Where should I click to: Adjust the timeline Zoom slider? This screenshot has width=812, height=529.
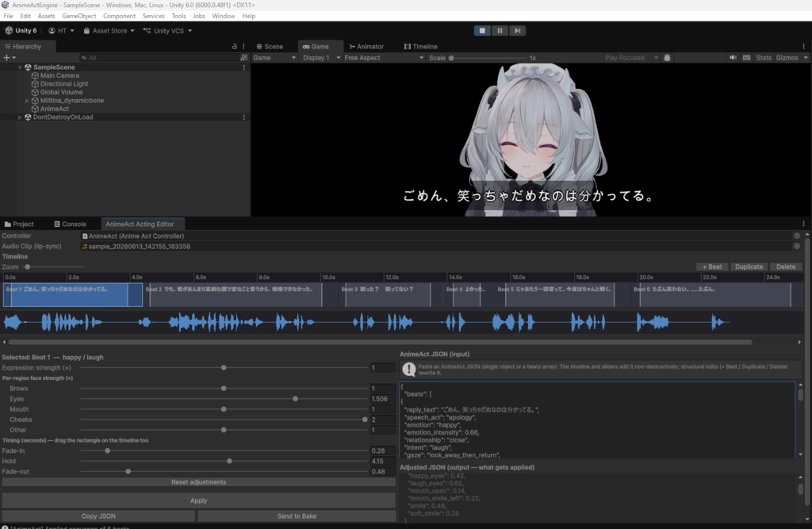click(x=28, y=266)
